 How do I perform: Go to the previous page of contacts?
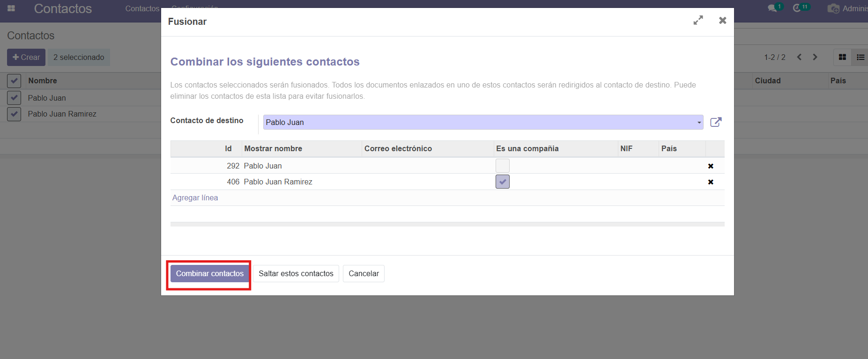point(799,57)
